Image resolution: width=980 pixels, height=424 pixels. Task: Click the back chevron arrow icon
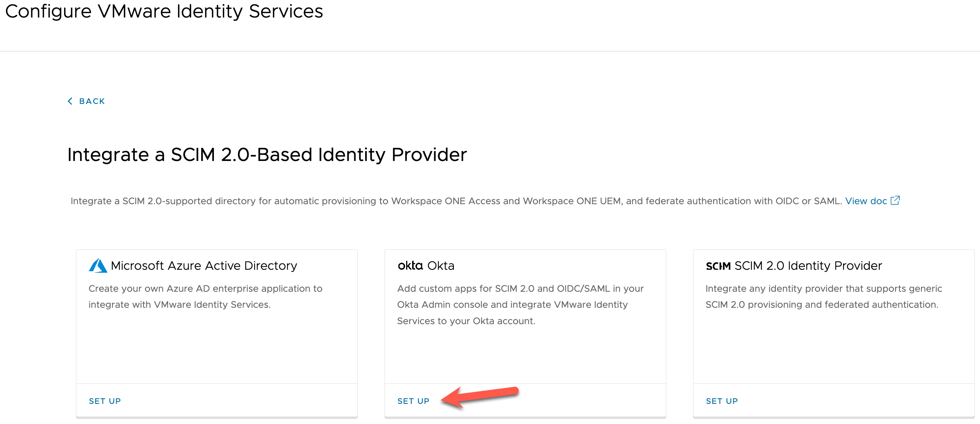click(70, 101)
